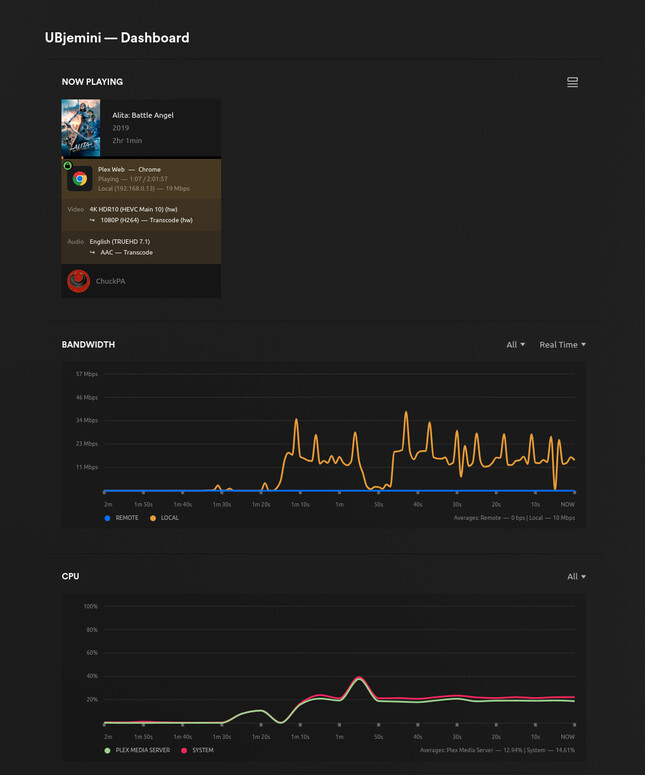This screenshot has height=775, width=645.
Task: Click ChuckPA user avatar
Action: pyautogui.click(x=78, y=281)
